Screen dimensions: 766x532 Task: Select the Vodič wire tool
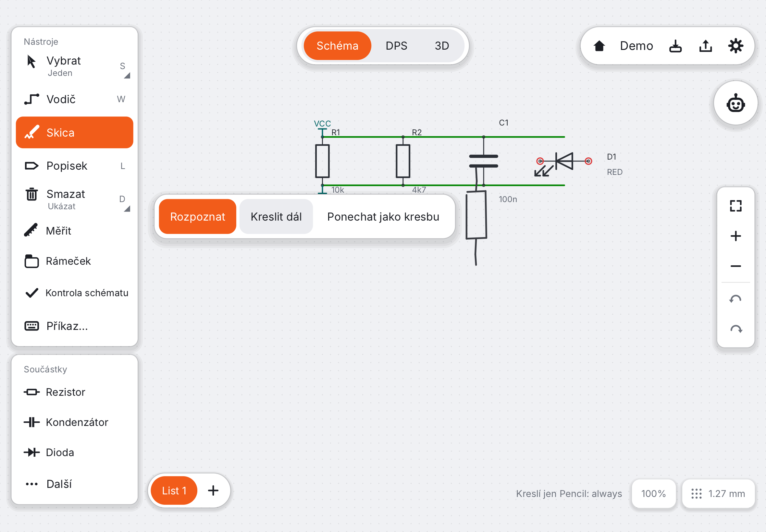pos(74,99)
